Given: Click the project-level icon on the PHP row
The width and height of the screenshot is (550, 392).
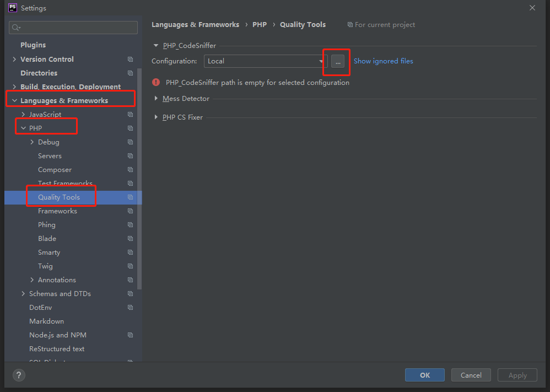Looking at the screenshot, I should (131, 128).
